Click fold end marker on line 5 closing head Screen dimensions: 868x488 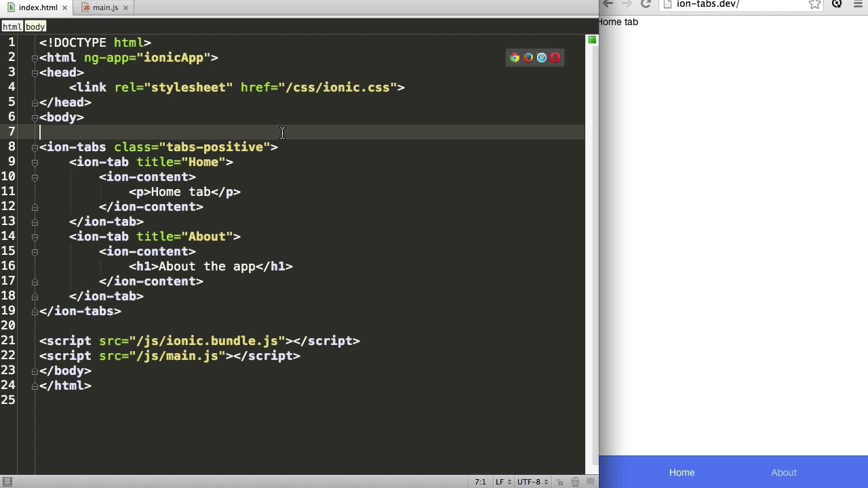[34, 102]
